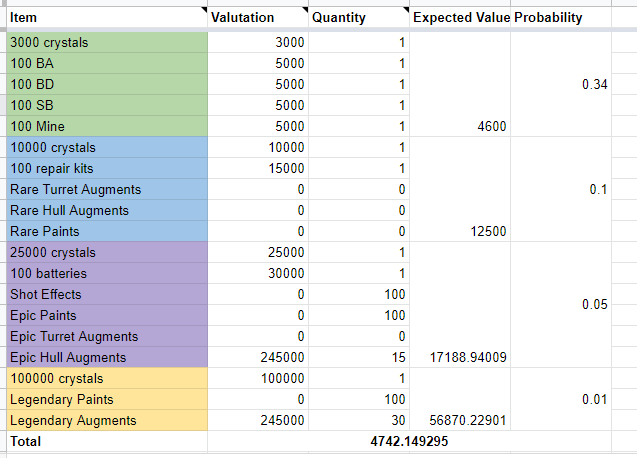Click the expected value 56870.22901 cell

coord(460,421)
